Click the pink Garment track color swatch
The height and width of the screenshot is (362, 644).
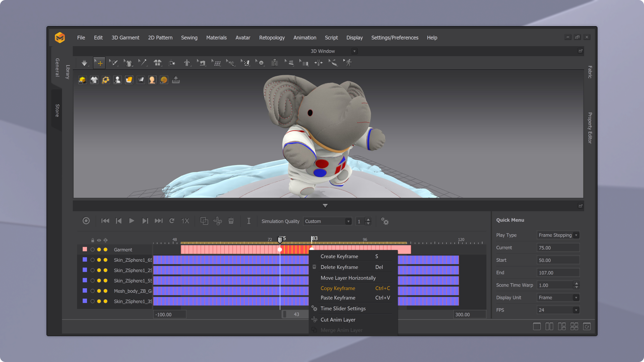pyautogui.click(x=84, y=249)
